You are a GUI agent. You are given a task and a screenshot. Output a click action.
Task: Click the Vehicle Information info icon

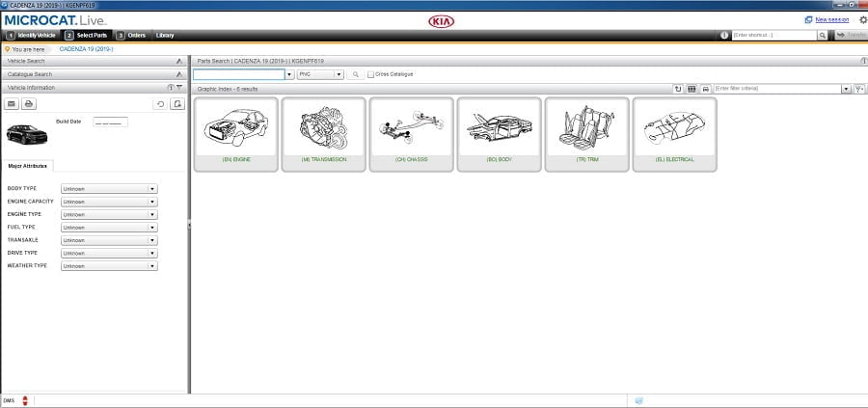(171, 88)
